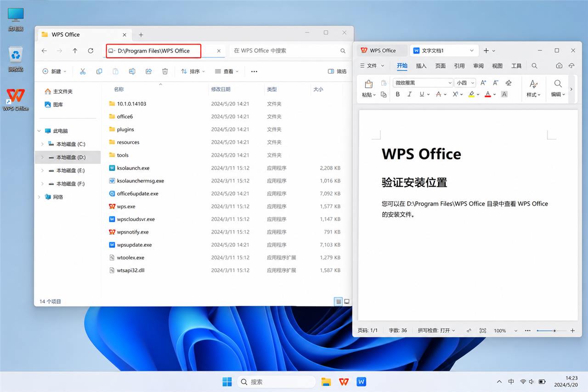Image resolution: width=588 pixels, height=392 pixels.
Task: Increase font size in WPS Writer
Action: pos(483,83)
